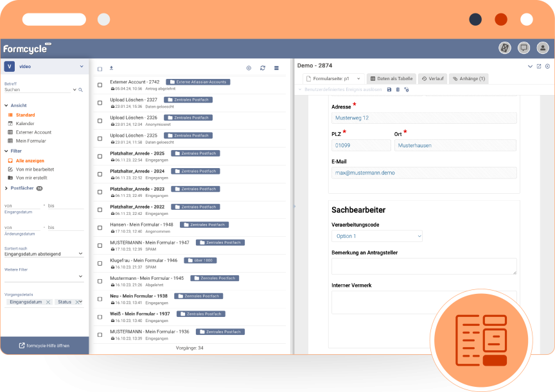Viewport: 555px width, 392px height.
Task: Click the download icon above the list
Action: pyautogui.click(x=110, y=68)
